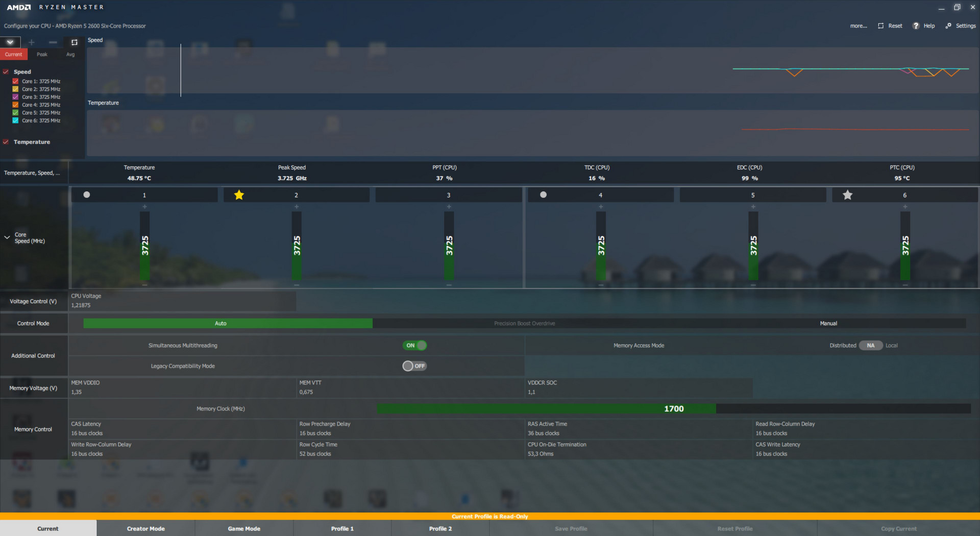Click RAS Active Time 36 bus clocks
Image resolution: width=980 pixels, height=536 pixels.
tap(639, 429)
